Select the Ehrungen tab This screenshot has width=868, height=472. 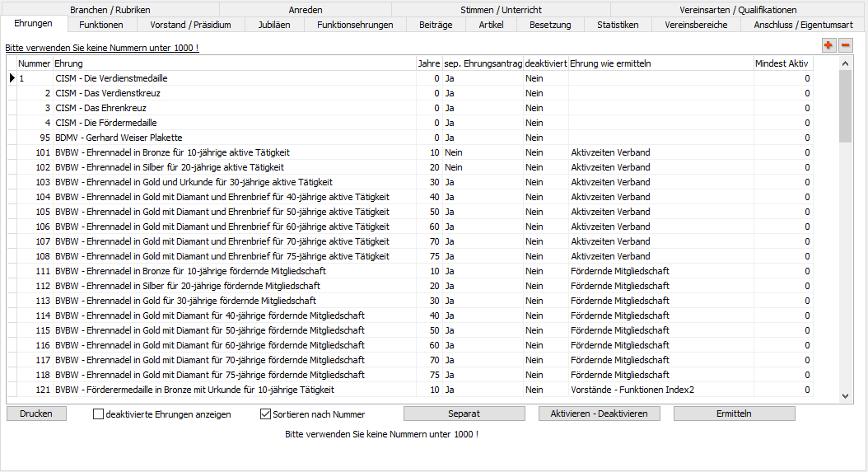click(x=33, y=23)
